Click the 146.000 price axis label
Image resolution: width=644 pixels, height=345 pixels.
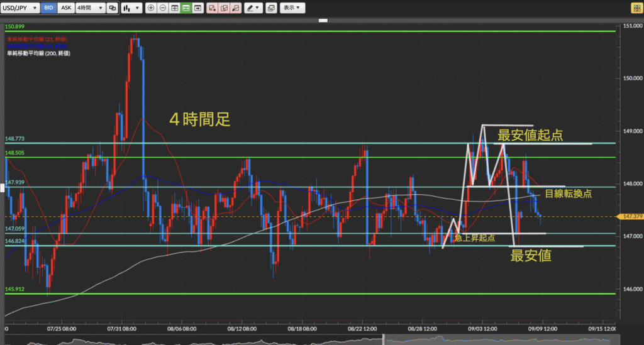click(x=633, y=289)
